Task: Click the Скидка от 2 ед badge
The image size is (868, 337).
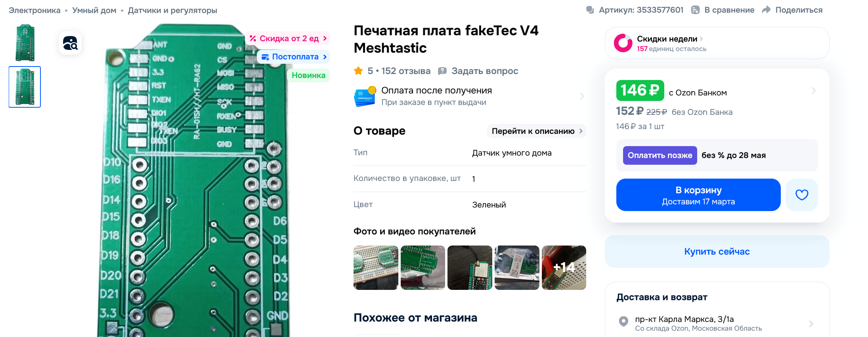Action: pyautogui.click(x=288, y=38)
